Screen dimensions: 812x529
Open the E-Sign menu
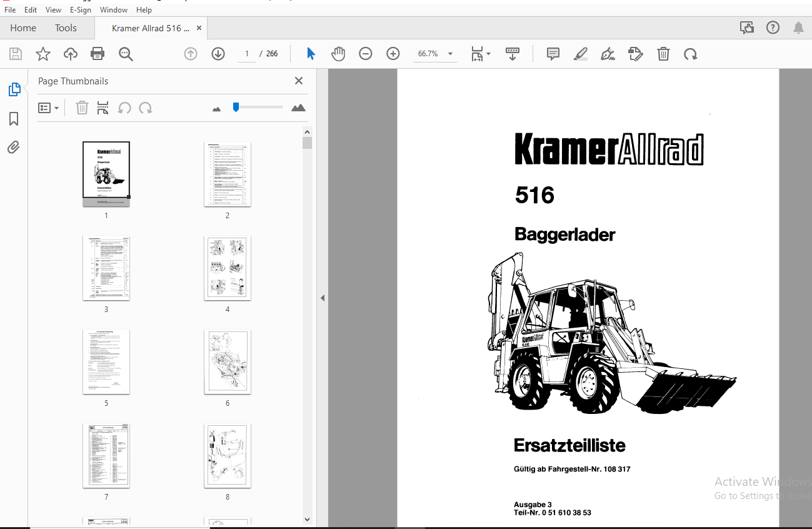tap(80, 10)
